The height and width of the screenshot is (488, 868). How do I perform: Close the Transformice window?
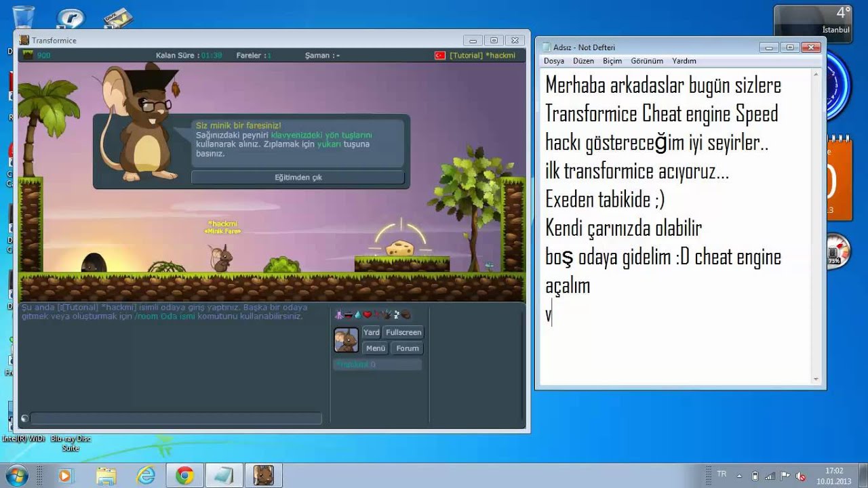(x=515, y=41)
